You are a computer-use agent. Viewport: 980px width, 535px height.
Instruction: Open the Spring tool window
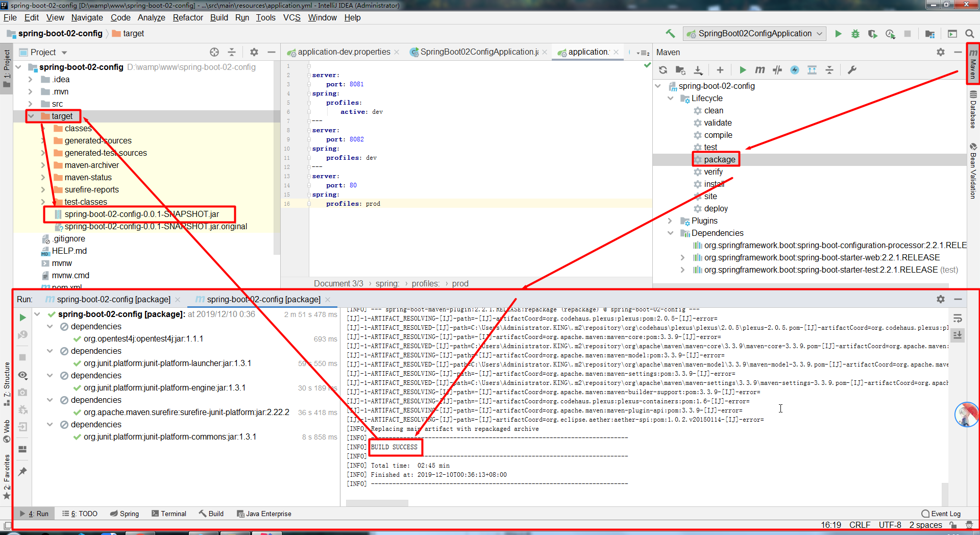[125, 514]
